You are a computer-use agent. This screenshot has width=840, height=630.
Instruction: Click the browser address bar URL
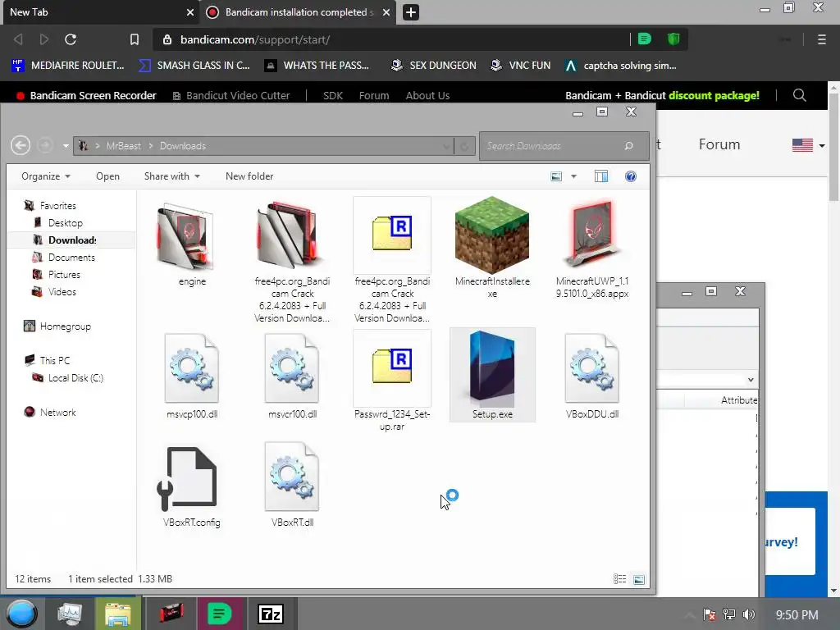pos(255,39)
